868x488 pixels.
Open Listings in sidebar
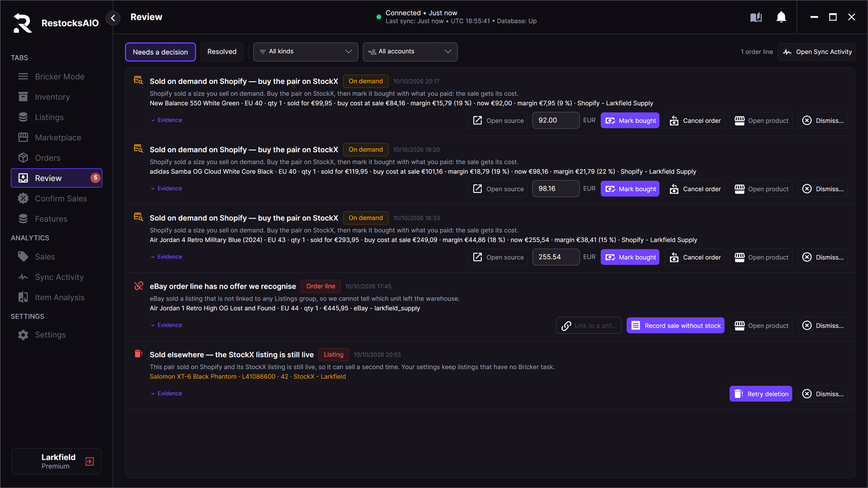[56, 117]
